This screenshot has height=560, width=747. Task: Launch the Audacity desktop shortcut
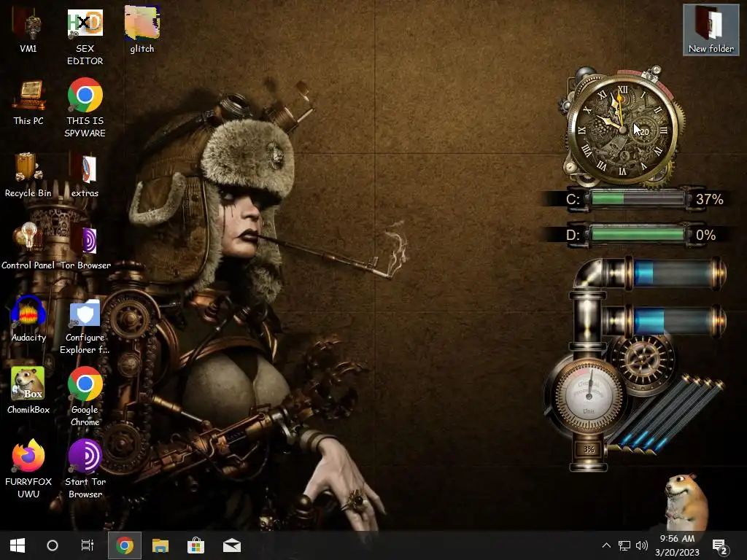[x=28, y=319]
